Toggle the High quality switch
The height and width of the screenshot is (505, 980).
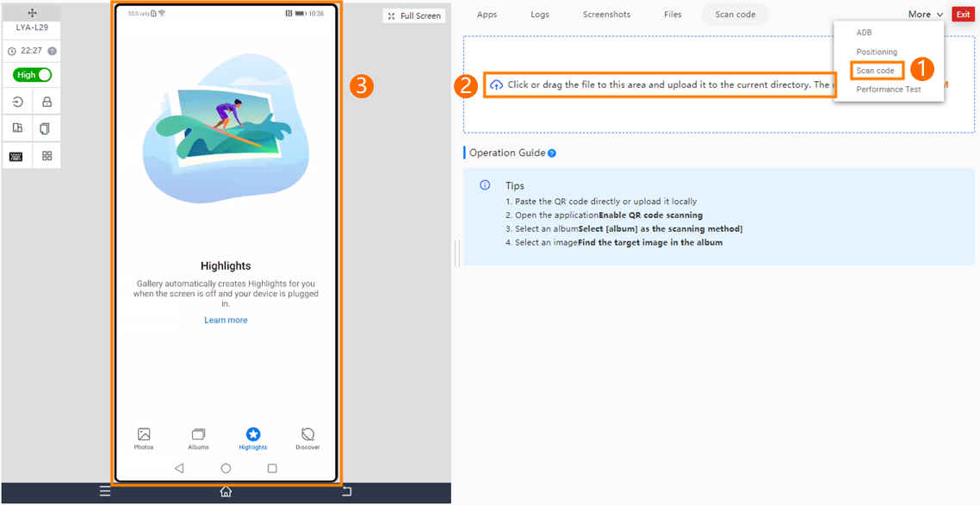[33, 75]
